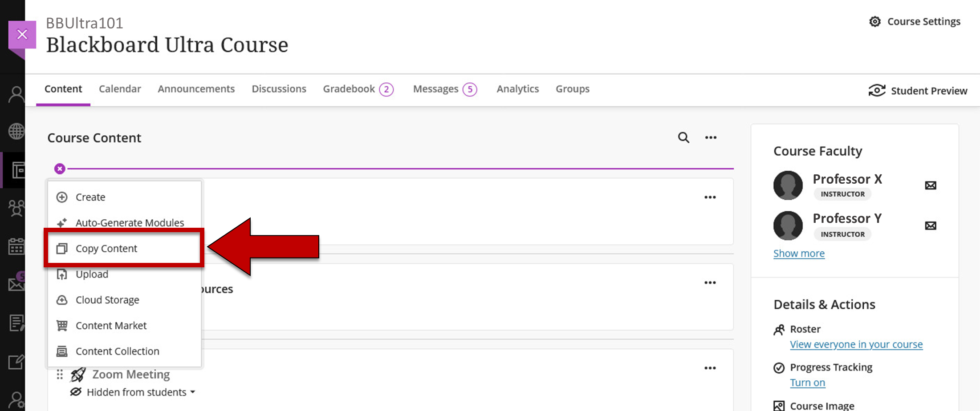Open Content Market option
The image size is (980, 411).
[124, 326]
